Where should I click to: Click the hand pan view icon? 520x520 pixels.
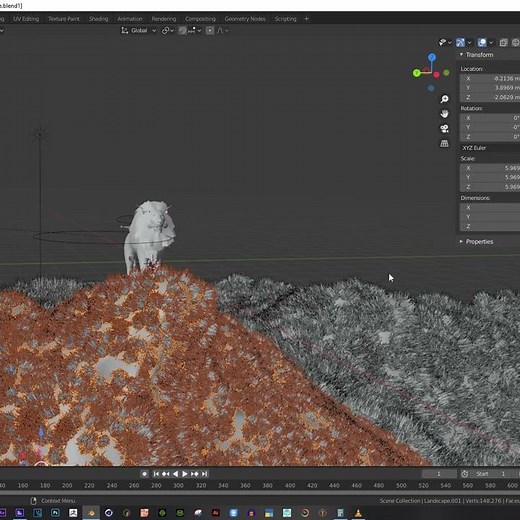[444, 114]
